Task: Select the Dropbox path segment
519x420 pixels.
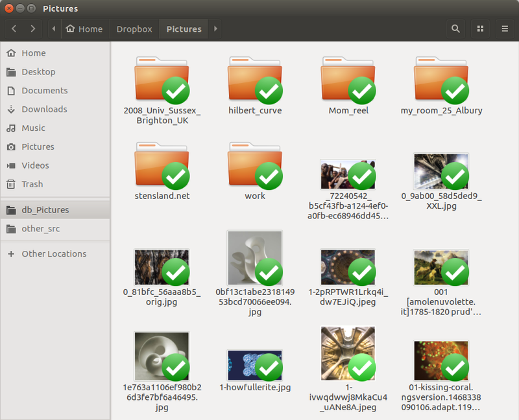Action: (134, 29)
